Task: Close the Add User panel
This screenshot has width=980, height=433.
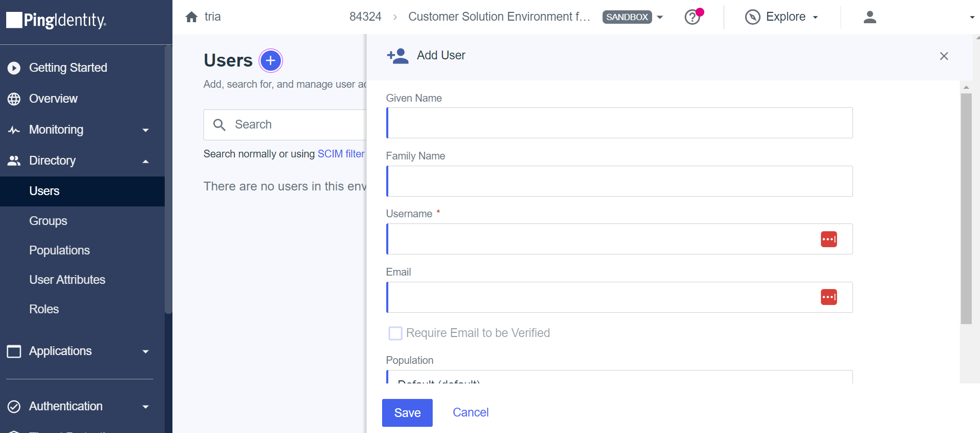Action: [x=944, y=56]
